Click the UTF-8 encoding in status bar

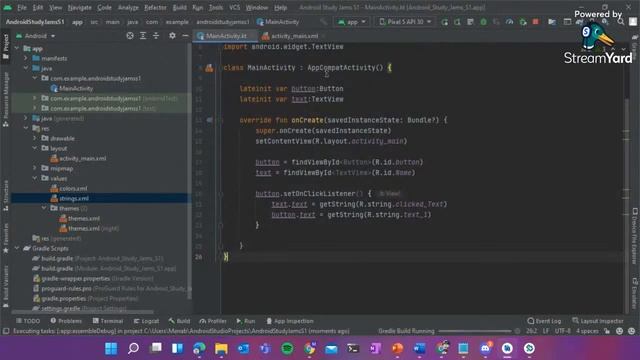pos(562,331)
